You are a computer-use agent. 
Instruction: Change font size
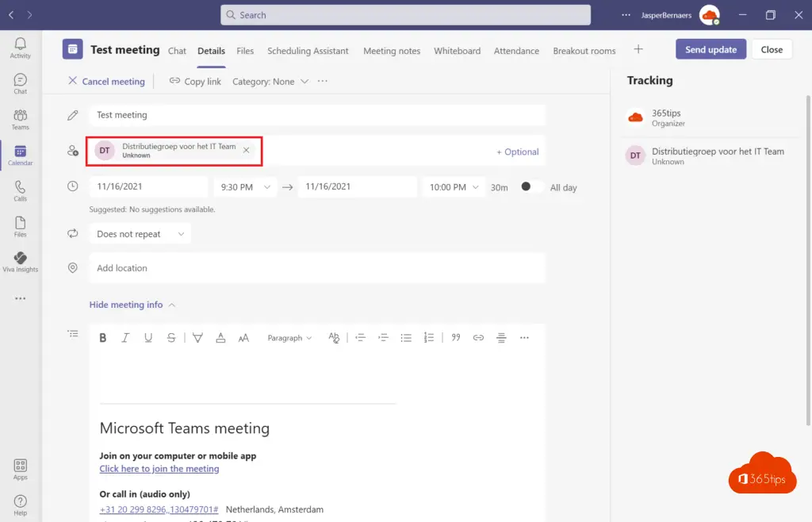pyautogui.click(x=243, y=338)
